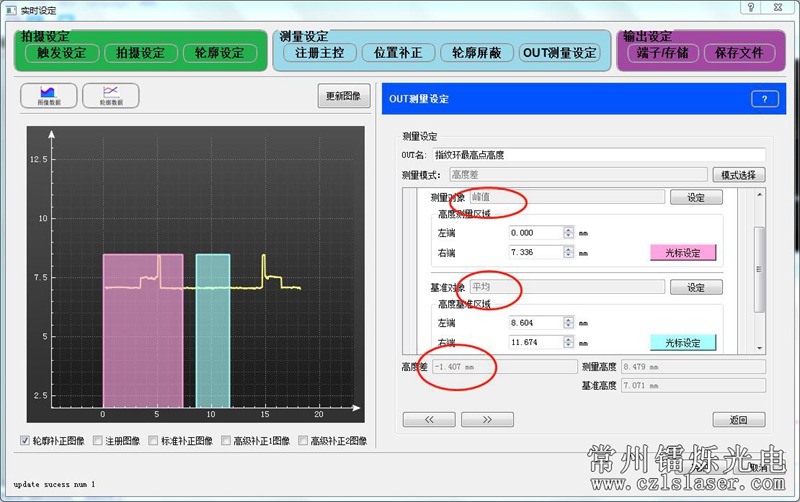Open the 位置补正 position correction tab

click(398, 53)
